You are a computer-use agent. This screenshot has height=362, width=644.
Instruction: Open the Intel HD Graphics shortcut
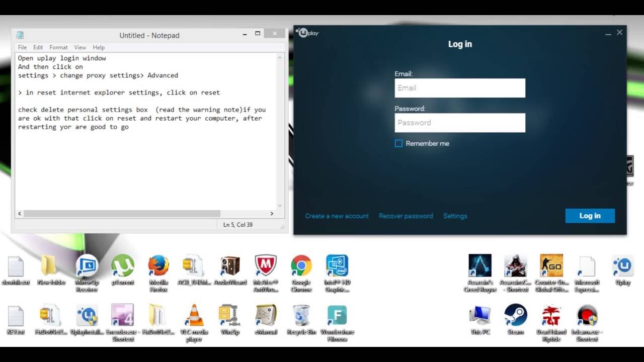(x=337, y=274)
